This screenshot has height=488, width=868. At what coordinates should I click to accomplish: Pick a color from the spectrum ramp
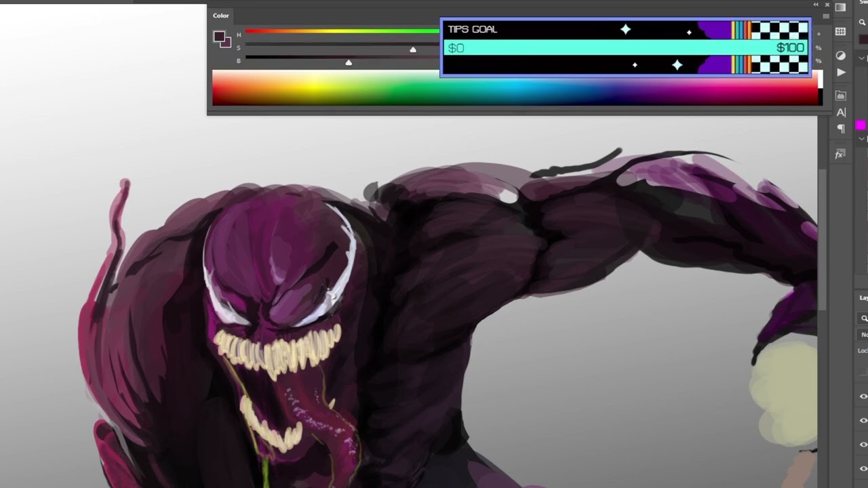(515, 88)
